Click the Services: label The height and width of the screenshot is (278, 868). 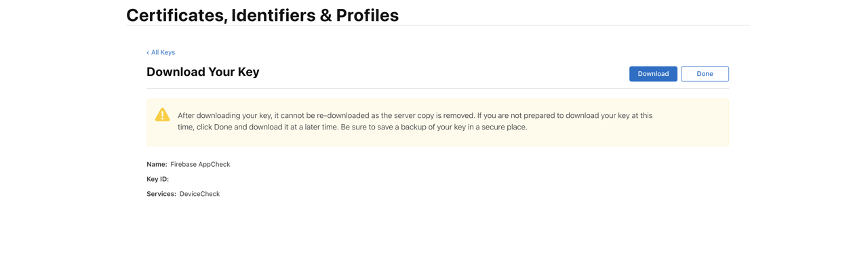[x=161, y=194]
